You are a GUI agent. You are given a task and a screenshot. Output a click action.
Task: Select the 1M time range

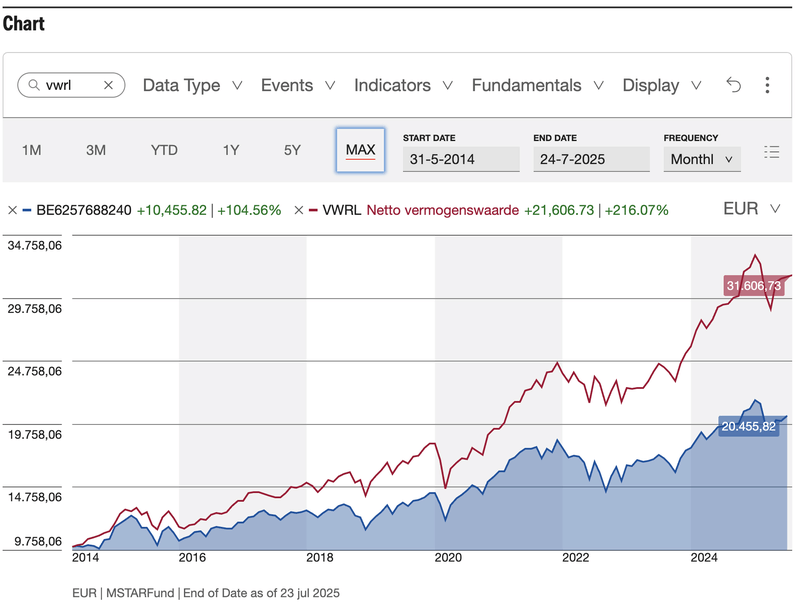[32, 151]
